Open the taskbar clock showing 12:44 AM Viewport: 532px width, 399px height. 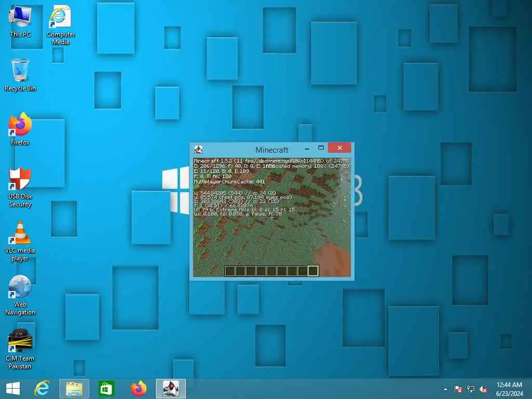[509, 389]
